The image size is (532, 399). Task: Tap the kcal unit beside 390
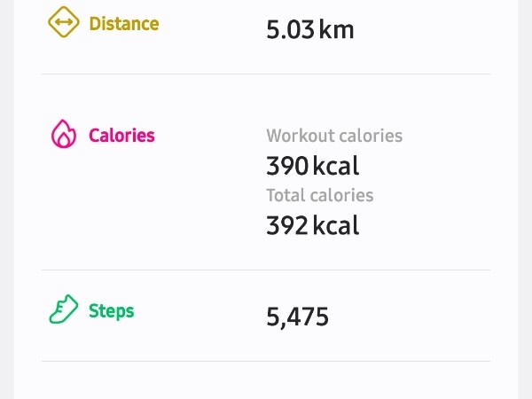pos(336,166)
